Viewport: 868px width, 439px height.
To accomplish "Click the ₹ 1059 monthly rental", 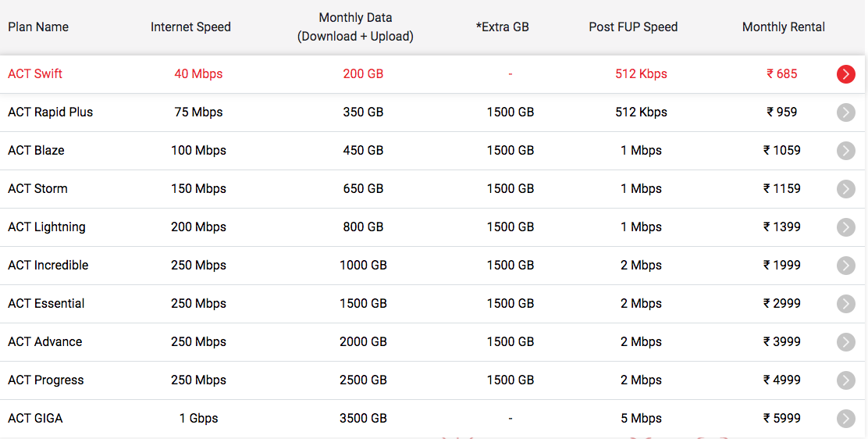I will (781, 150).
